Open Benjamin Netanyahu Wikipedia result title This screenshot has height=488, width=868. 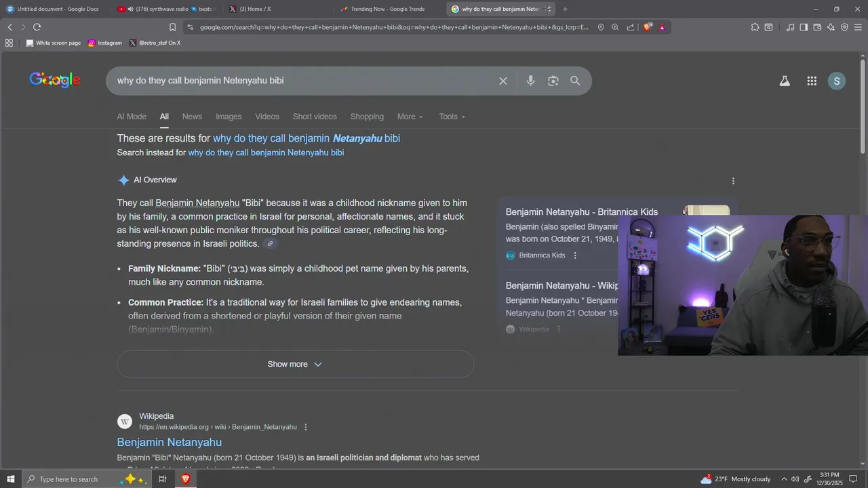click(x=170, y=442)
